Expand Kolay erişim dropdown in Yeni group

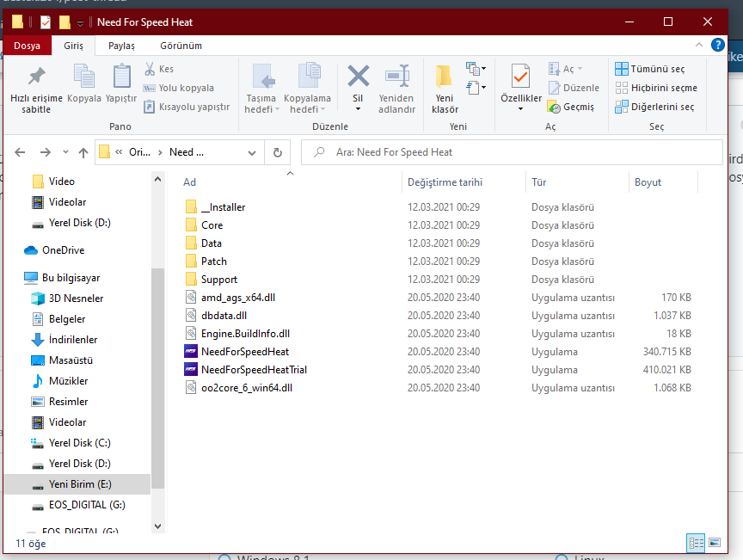(483, 87)
